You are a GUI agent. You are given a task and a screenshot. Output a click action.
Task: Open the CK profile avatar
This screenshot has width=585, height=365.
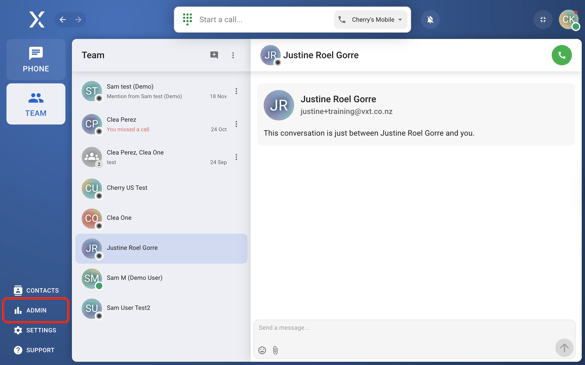[x=569, y=19]
